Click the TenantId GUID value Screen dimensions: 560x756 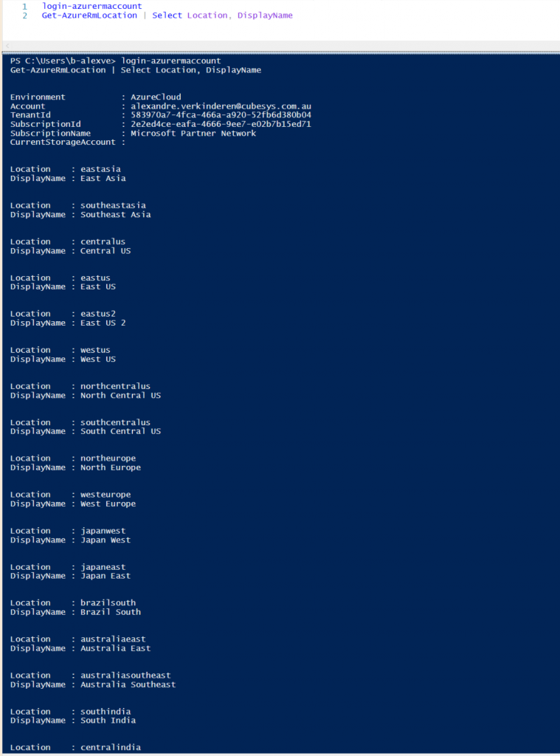coord(221,115)
